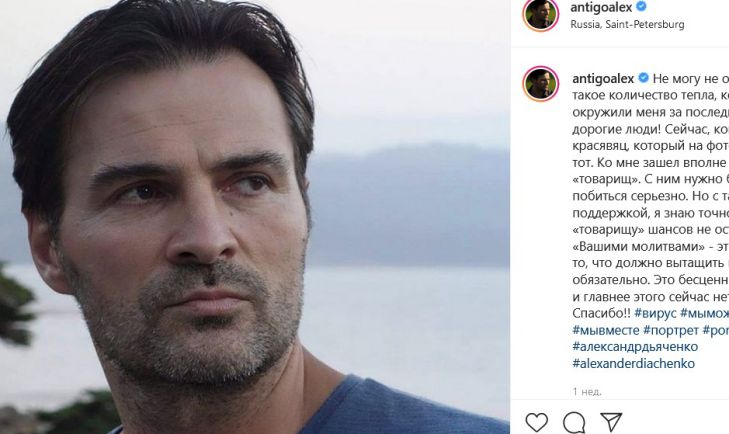Click verified badge beside caption username
This screenshot has height=434, width=729.
pyautogui.click(x=644, y=77)
